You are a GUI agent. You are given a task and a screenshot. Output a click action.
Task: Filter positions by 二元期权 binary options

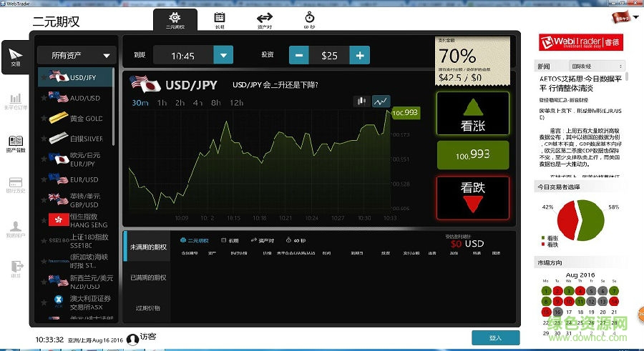[x=195, y=240]
